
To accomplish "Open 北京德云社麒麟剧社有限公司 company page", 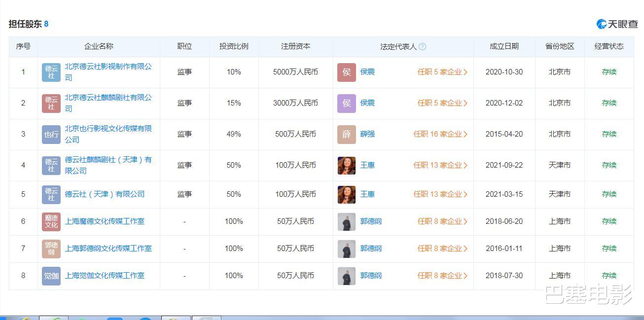I will 108,103.
